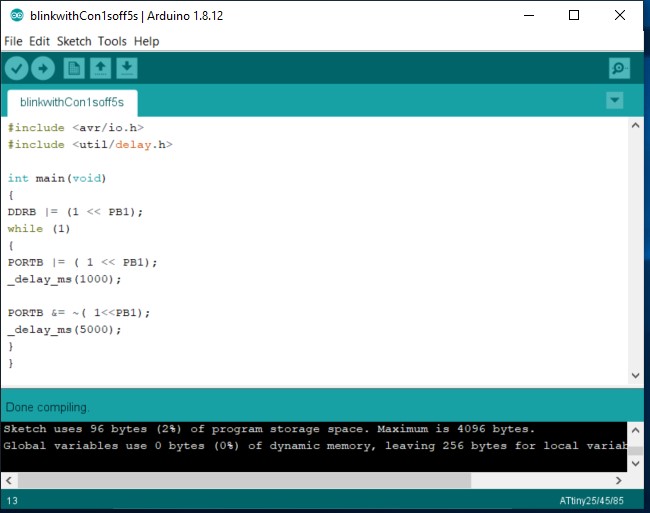This screenshot has width=650, height=513.
Task: Click the ATtiny25/45/85 board label
Action: (592, 501)
